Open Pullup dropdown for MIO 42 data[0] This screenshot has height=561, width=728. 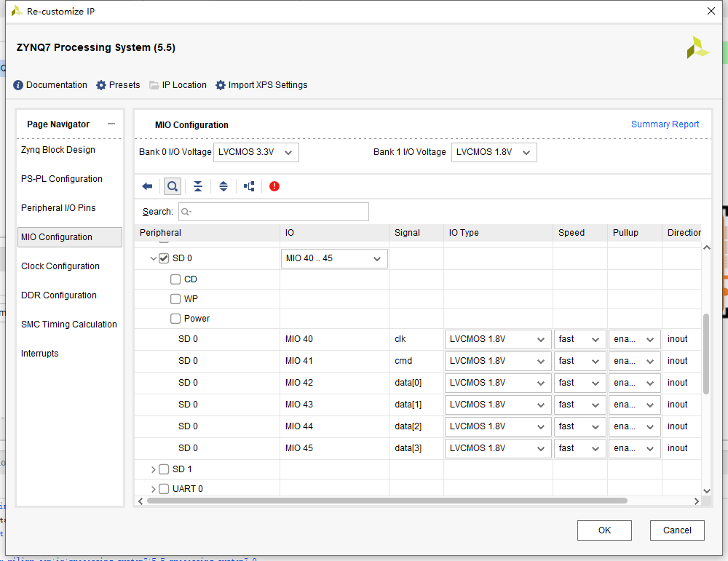click(635, 383)
